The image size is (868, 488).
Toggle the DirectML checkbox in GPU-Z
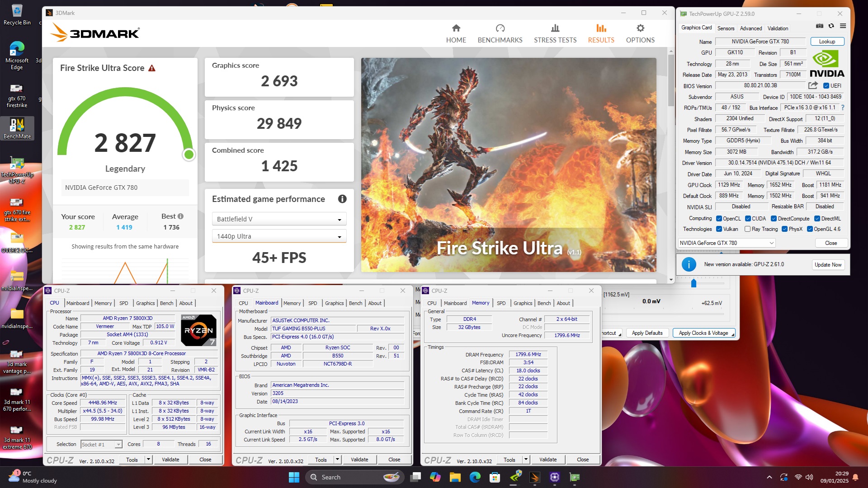tap(817, 219)
